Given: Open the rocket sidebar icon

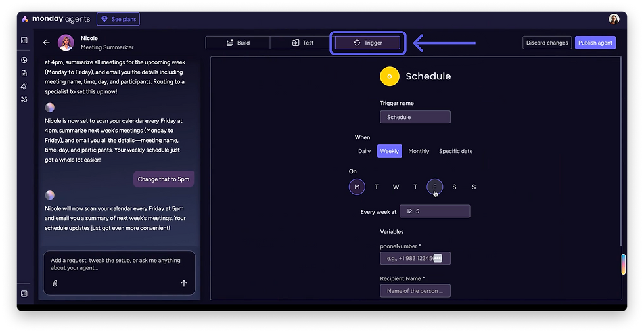Looking at the screenshot, I should click(x=24, y=86).
